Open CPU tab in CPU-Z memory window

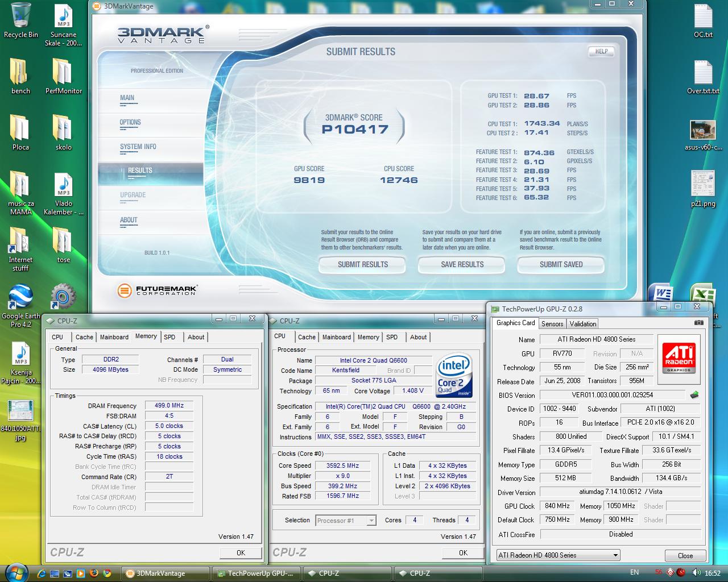[x=57, y=337]
